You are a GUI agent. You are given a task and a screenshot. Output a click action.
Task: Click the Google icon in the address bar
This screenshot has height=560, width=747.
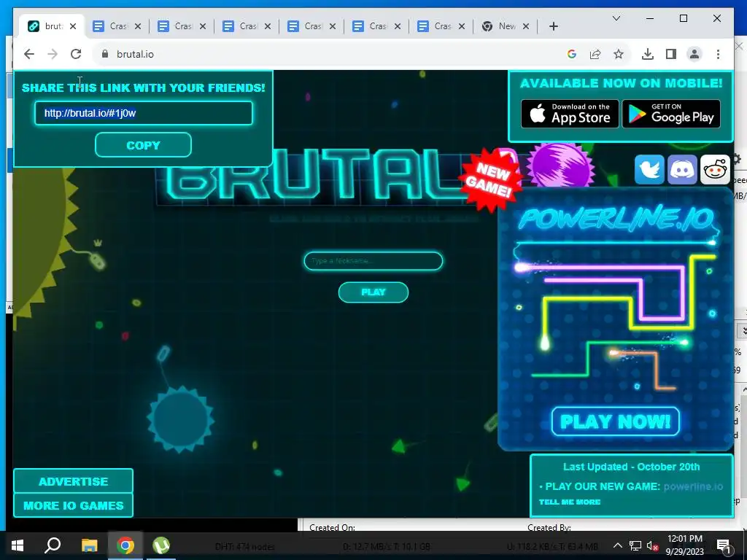click(x=572, y=54)
